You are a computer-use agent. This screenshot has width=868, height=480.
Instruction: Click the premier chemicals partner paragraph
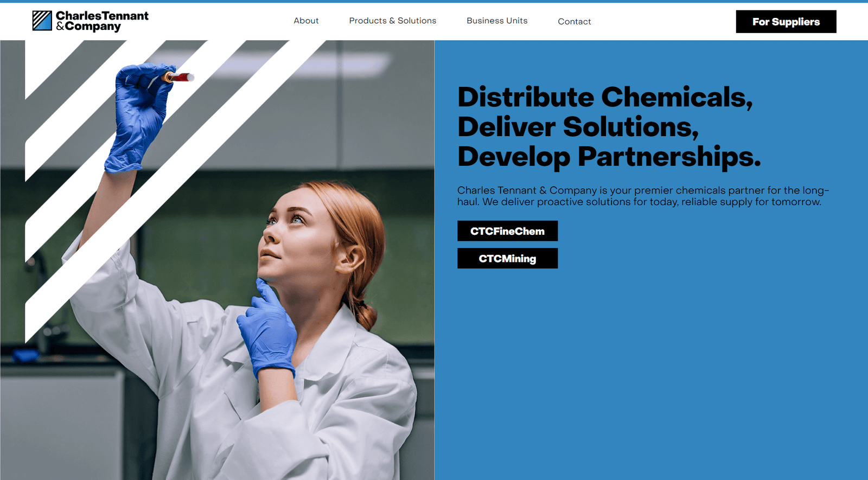pyautogui.click(x=643, y=196)
